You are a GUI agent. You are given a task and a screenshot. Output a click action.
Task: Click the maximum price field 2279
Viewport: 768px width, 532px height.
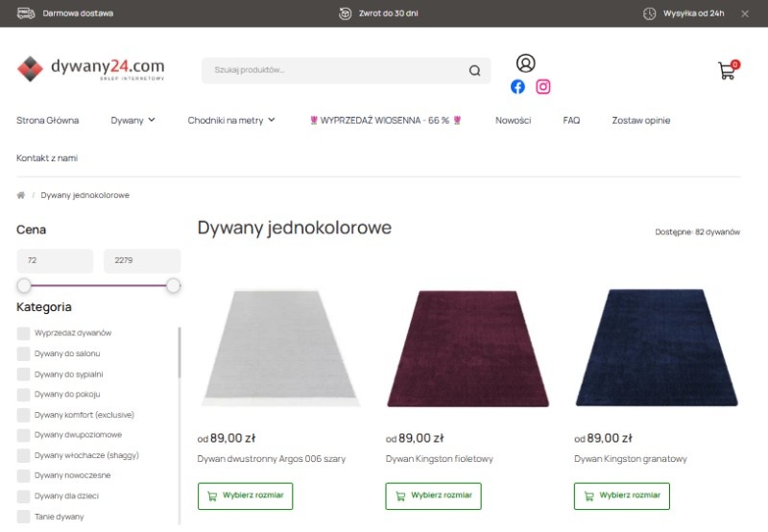tap(142, 260)
